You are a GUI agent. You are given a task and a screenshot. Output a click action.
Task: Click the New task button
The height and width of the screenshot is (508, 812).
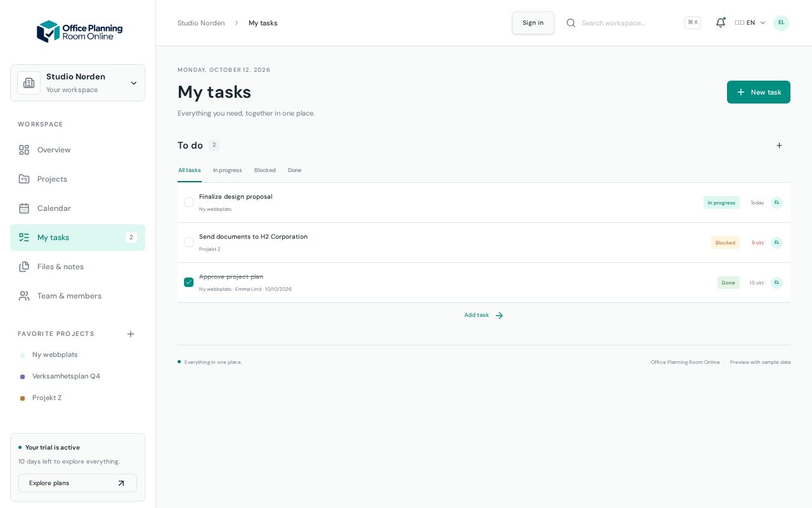759,92
